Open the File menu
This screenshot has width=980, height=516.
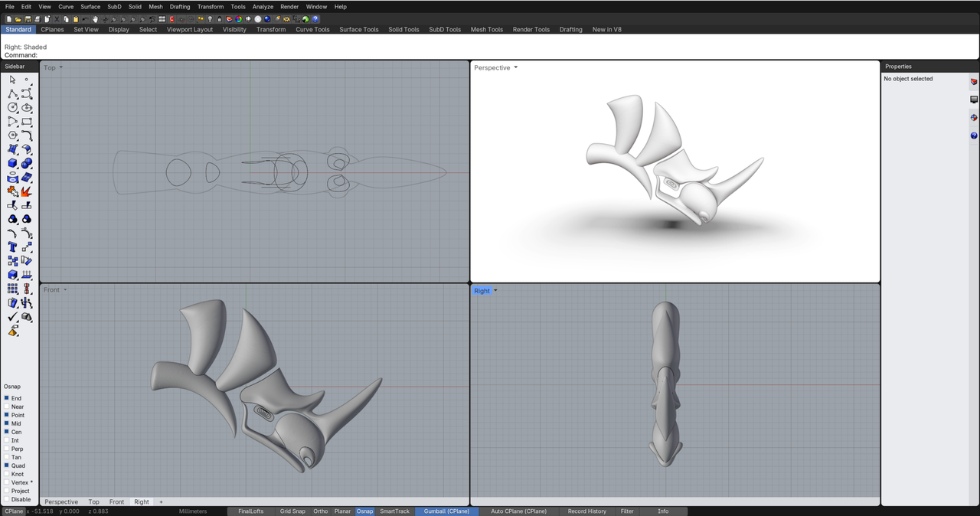coord(9,6)
